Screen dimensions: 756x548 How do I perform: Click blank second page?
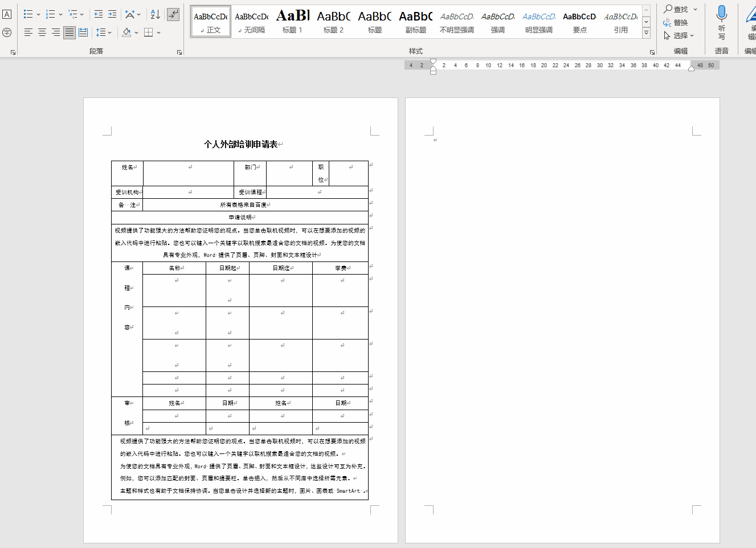562,319
